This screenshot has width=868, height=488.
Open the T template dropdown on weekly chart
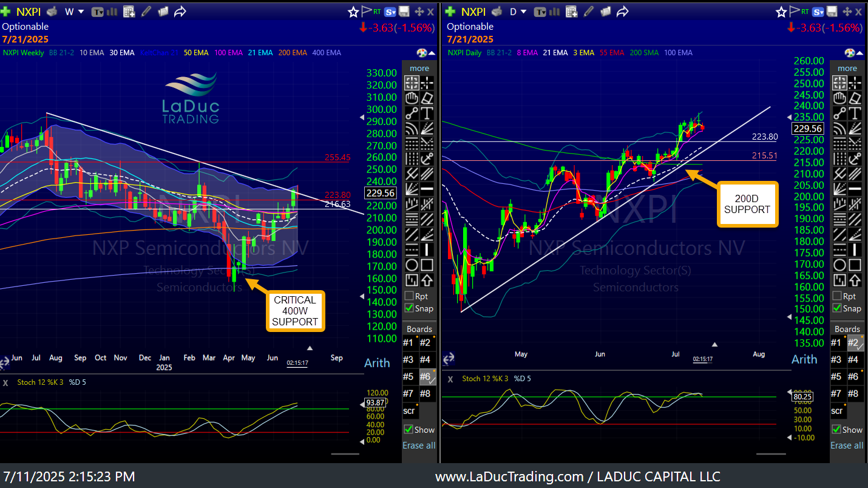pyautogui.click(x=98, y=12)
